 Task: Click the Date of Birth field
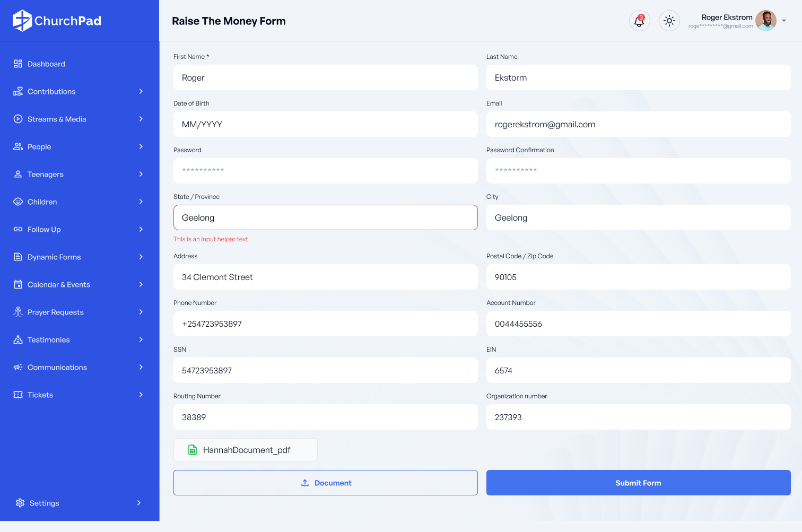(325, 124)
